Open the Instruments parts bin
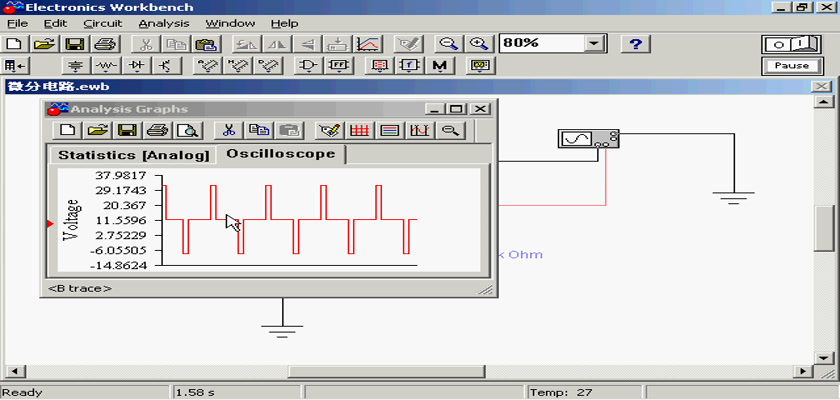840x400 pixels. pyautogui.click(x=480, y=66)
